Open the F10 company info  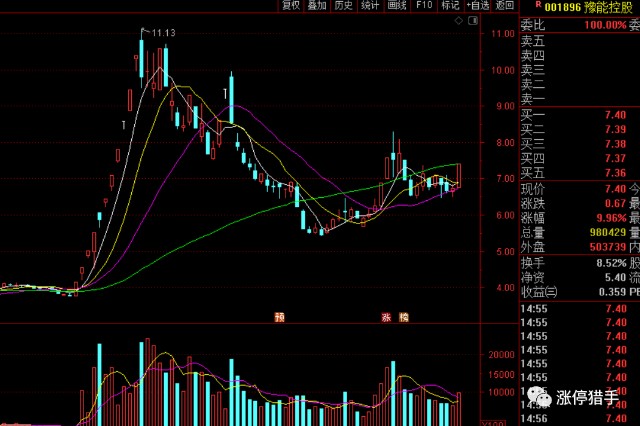coord(424,5)
